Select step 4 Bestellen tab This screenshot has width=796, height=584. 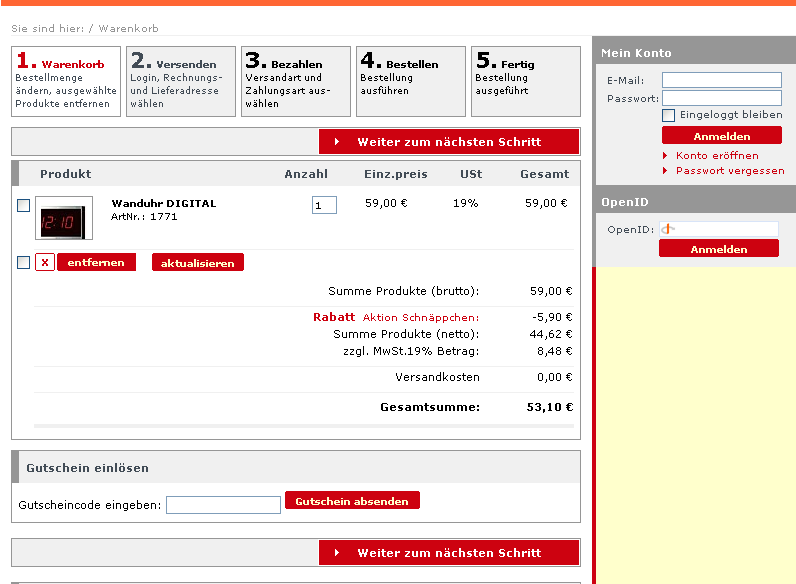(x=411, y=81)
